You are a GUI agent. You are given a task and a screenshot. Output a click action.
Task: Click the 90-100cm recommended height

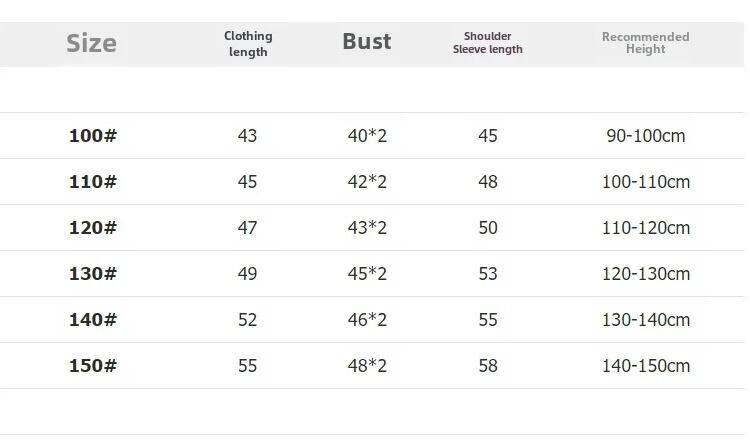pyautogui.click(x=646, y=136)
